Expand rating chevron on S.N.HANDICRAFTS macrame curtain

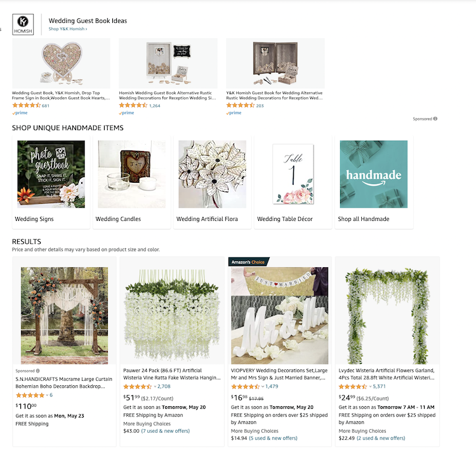pos(47,395)
